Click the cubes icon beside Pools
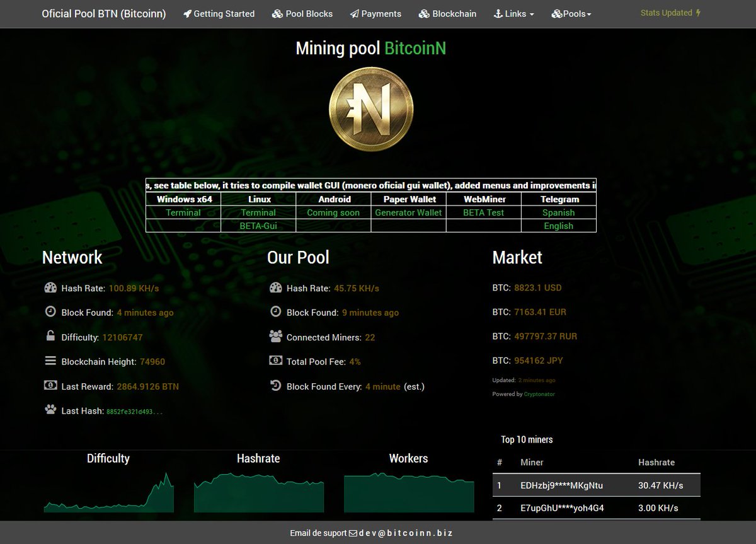 (556, 14)
